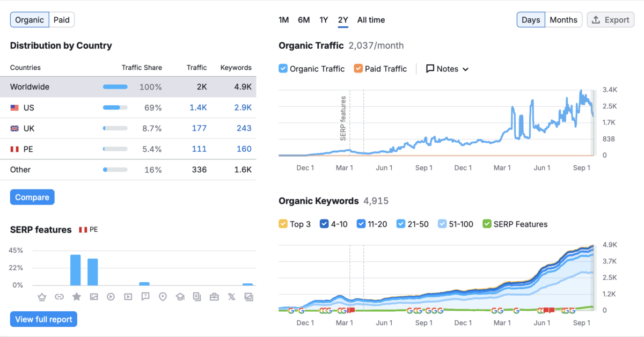Select the graduation cap SERP feature icon

tap(180, 297)
